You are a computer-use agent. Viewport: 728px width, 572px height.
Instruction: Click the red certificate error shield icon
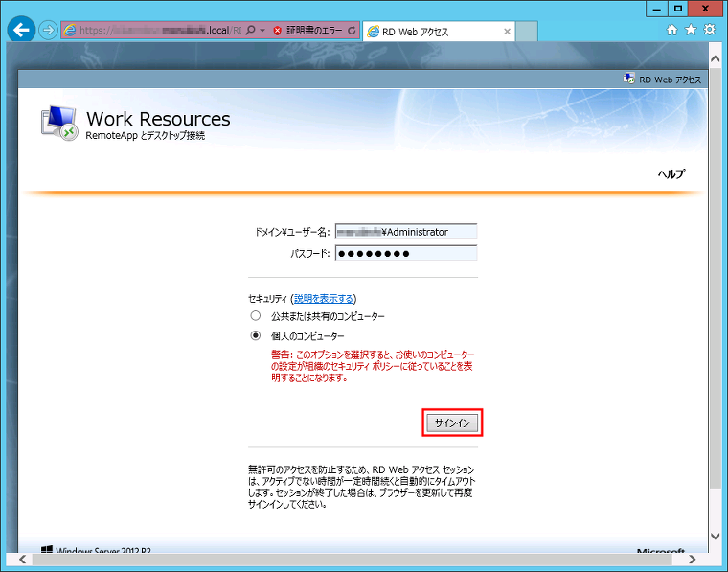click(277, 31)
